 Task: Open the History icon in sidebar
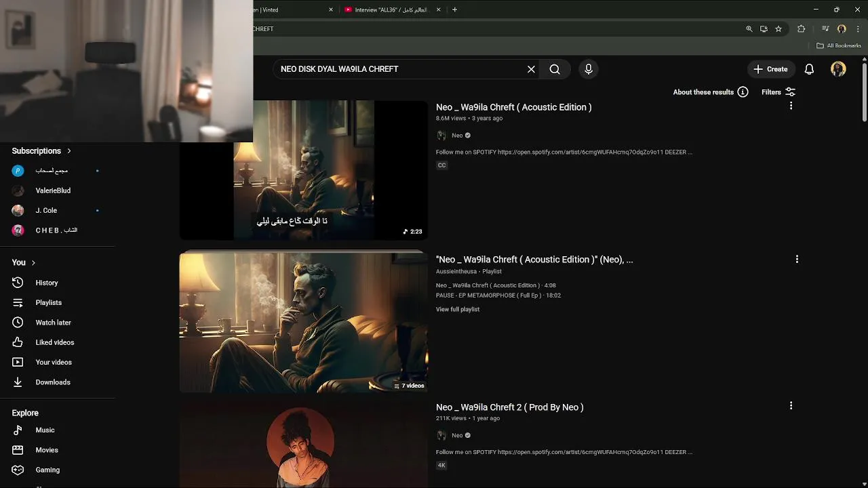click(x=18, y=283)
